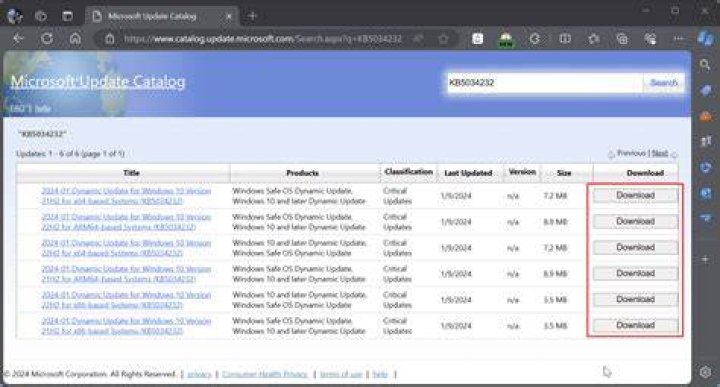This screenshot has height=387, width=720.
Task: Open the sidebar search magnifier icon
Action: (705, 65)
